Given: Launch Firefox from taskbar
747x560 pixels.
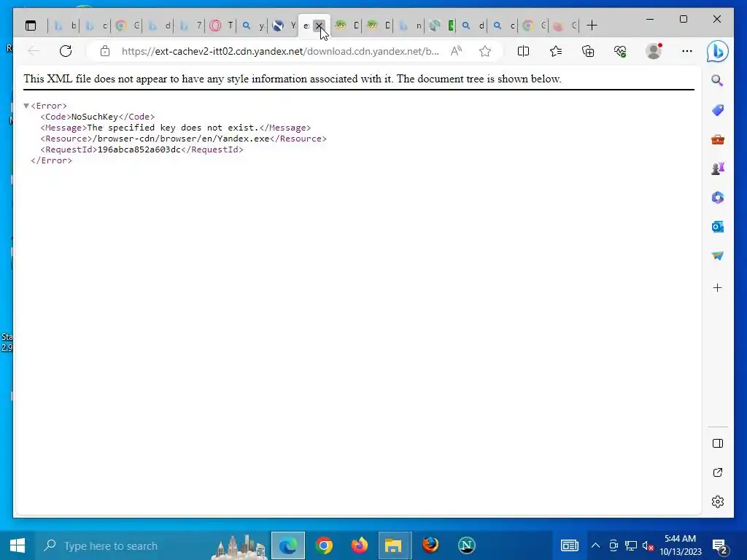Looking at the screenshot, I should [360, 545].
